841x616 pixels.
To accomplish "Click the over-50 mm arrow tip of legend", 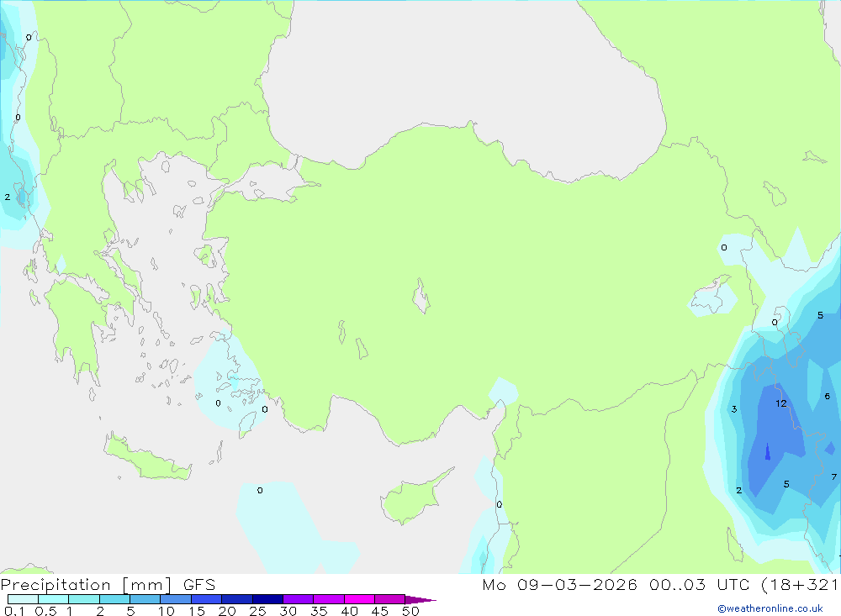I will click(x=420, y=600).
